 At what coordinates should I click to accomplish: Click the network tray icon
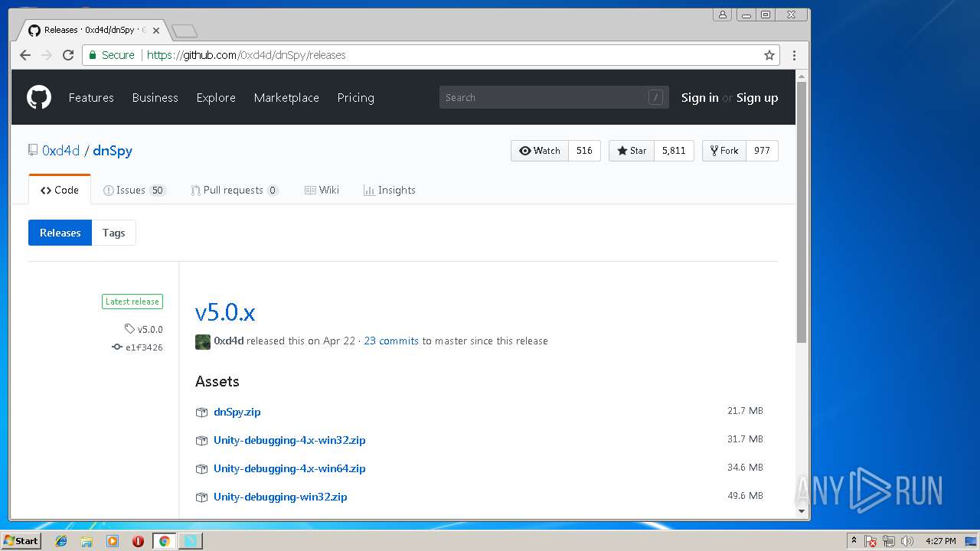pos(889,541)
